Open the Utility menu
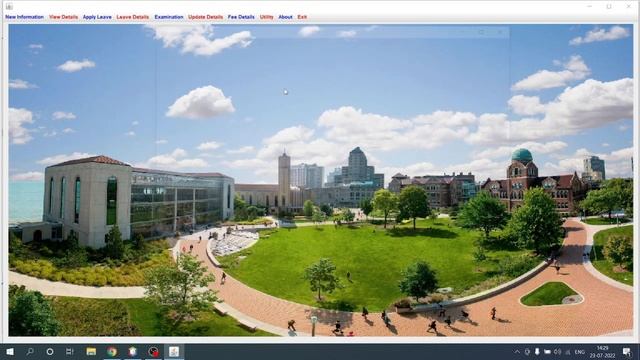This screenshot has width=640, height=360. click(267, 17)
